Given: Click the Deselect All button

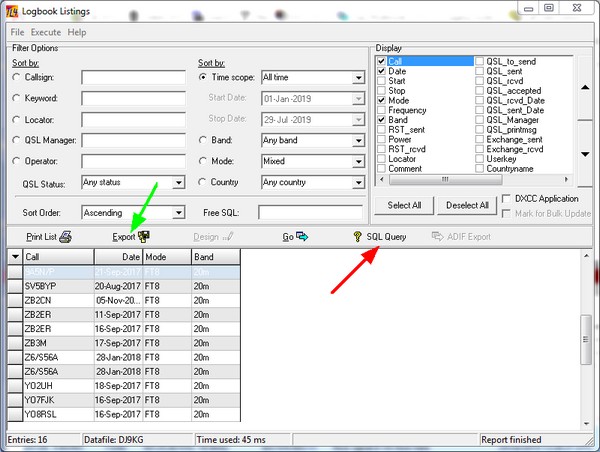Looking at the screenshot, I should 467,206.
